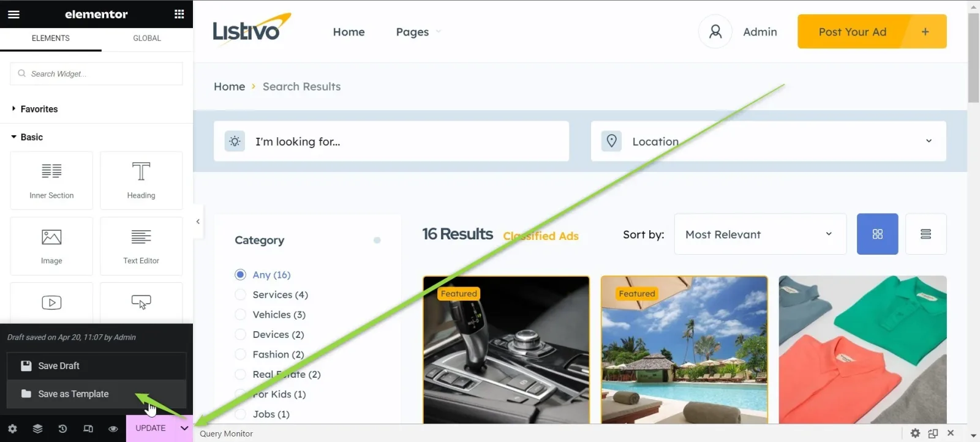This screenshot has height=442, width=980.
Task: Switch to list view of results
Action: (x=925, y=234)
